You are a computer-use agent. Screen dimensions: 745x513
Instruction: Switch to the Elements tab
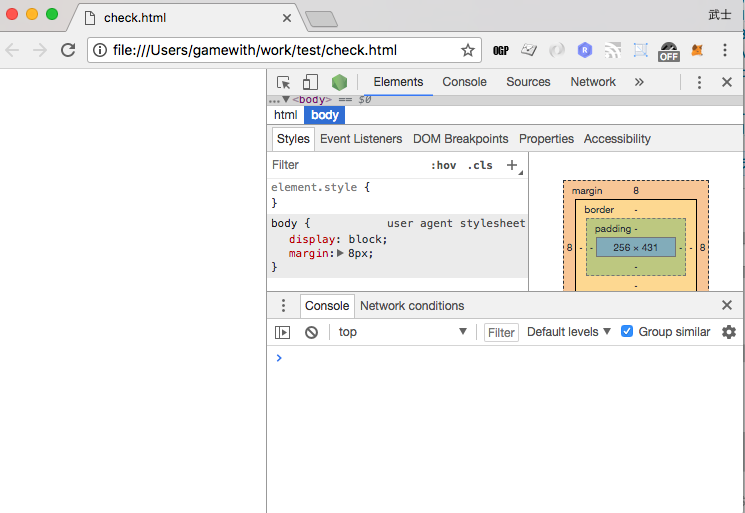click(x=398, y=82)
